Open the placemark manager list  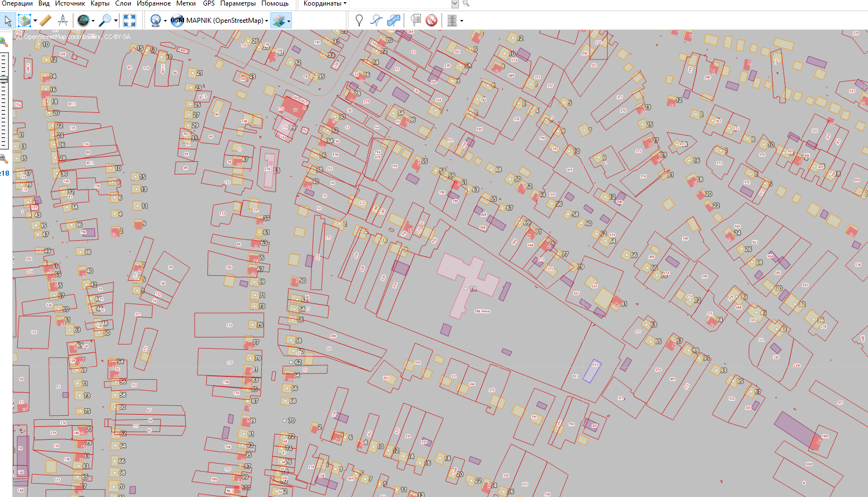click(415, 21)
